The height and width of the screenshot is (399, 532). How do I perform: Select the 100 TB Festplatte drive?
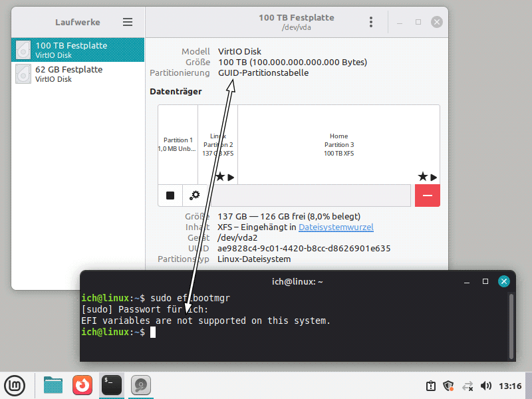78,50
